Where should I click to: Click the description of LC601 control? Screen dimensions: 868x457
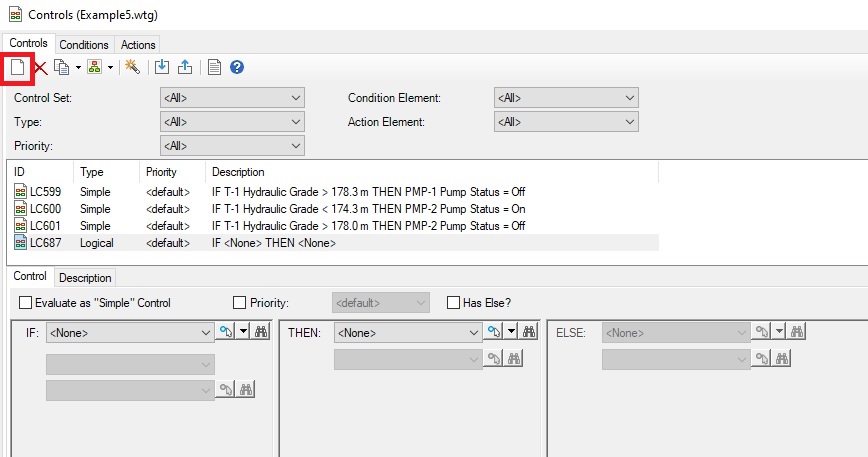pyautogui.click(x=369, y=226)
